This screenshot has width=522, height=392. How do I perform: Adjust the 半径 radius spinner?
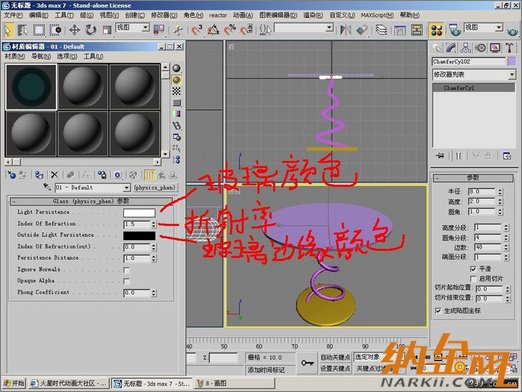[500, 192]
